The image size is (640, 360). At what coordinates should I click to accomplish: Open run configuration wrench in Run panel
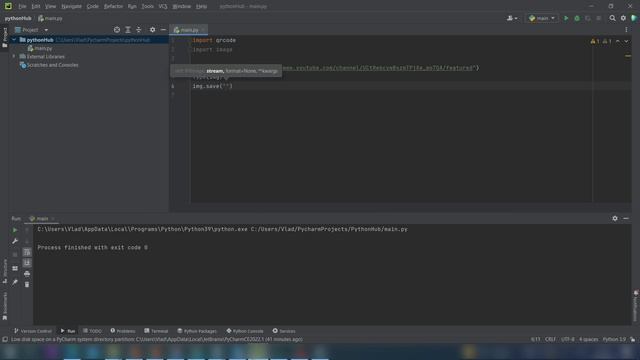[x=15, y=241]
